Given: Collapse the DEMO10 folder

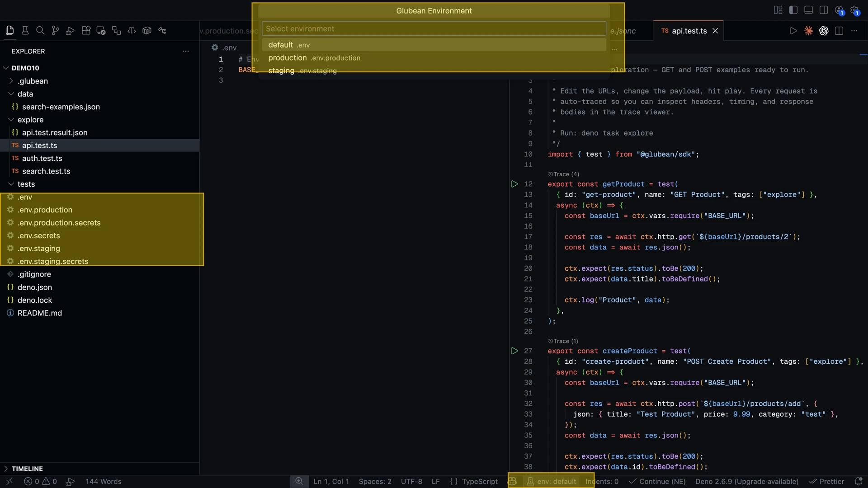Looking at the screenshot, I should [6, 68].
